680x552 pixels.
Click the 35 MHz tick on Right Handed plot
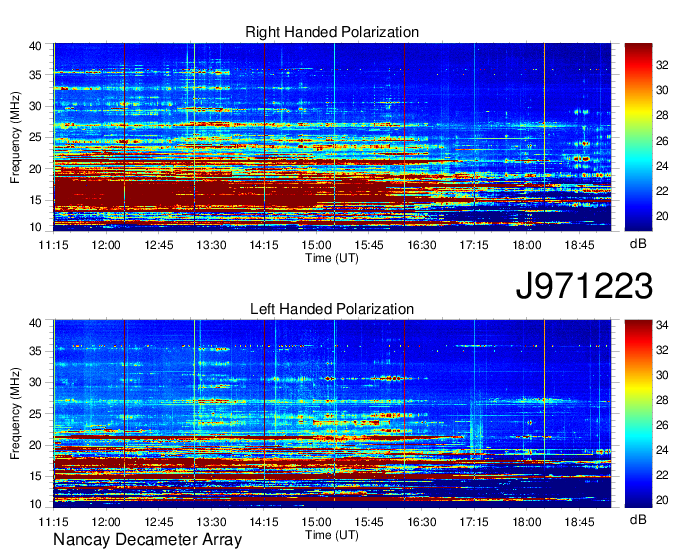pos(35,75)
